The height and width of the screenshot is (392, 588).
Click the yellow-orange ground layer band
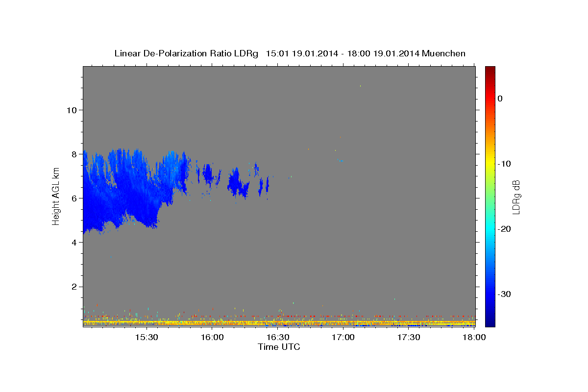tap(279, 322)
